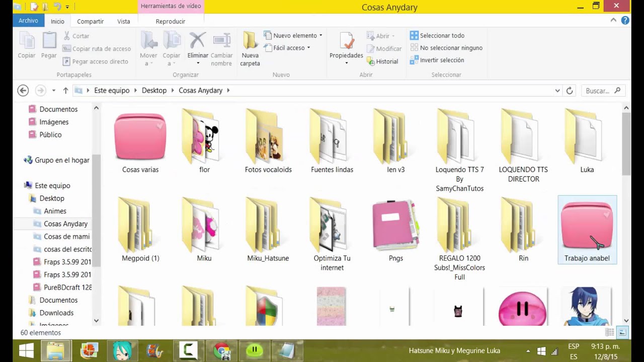Screen dimensions: 644x362
Task: Click the Propiedades icon
Action: (346, 40)
